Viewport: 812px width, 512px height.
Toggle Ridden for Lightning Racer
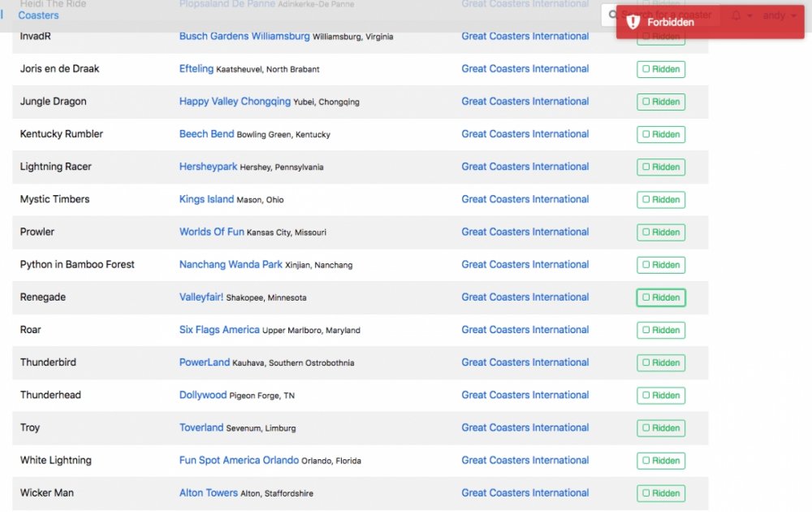coord(661,167)
